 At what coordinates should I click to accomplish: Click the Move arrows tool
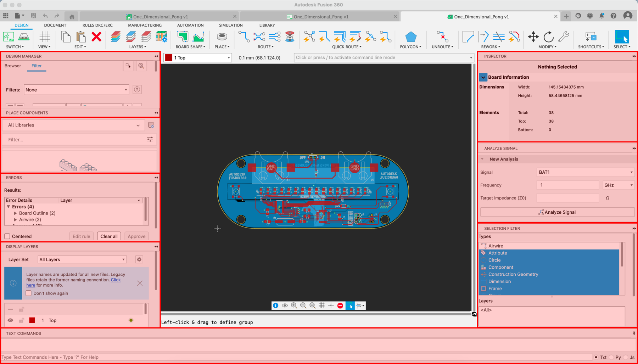(533, 37)
